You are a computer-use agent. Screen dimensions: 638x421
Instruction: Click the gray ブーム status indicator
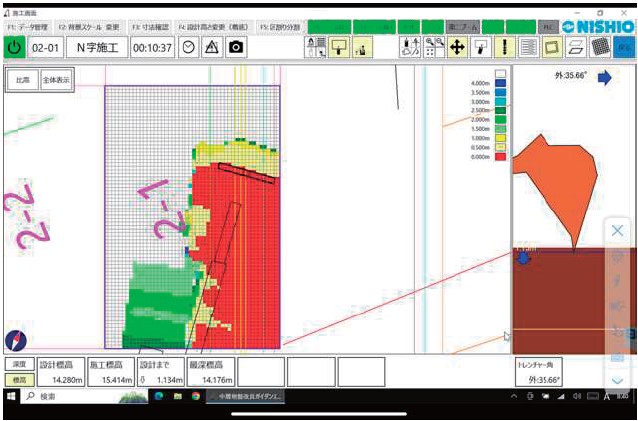(x=463, y=27)
